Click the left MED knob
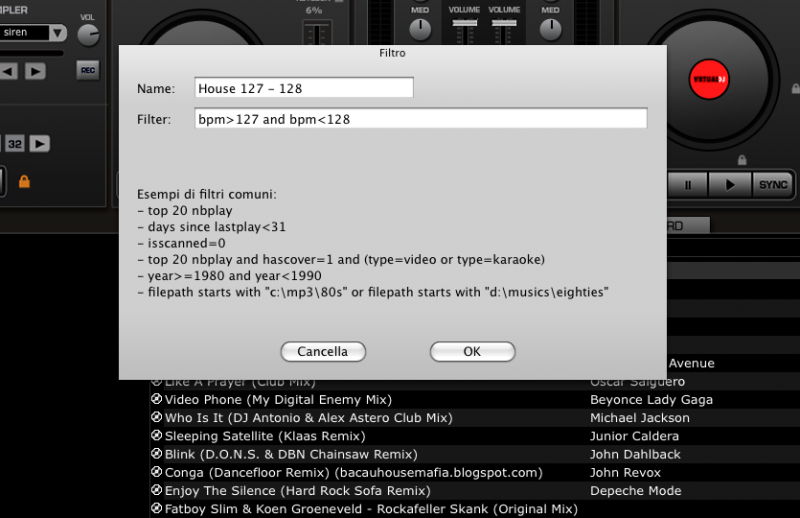Viewport: 800px width, 518px height. click(x=420, y=30)
